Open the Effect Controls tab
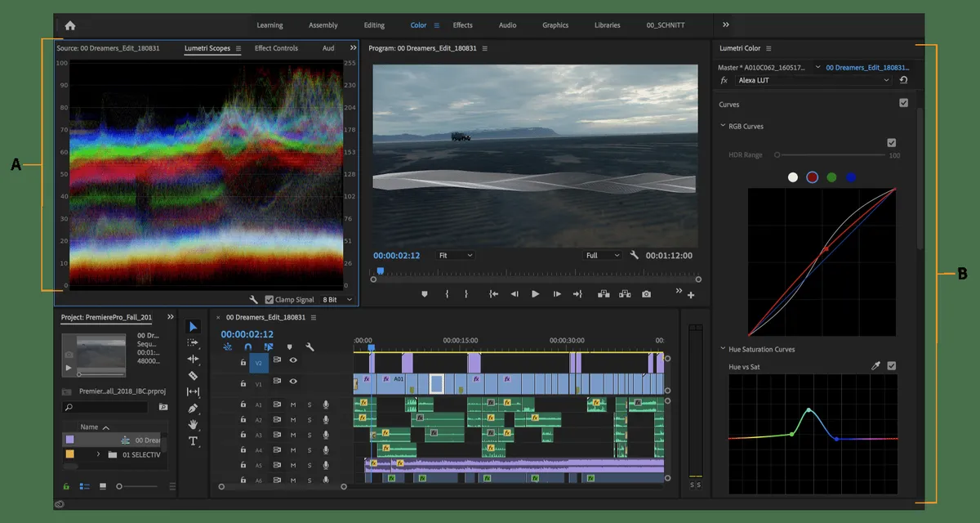 [x=276, y=48]
